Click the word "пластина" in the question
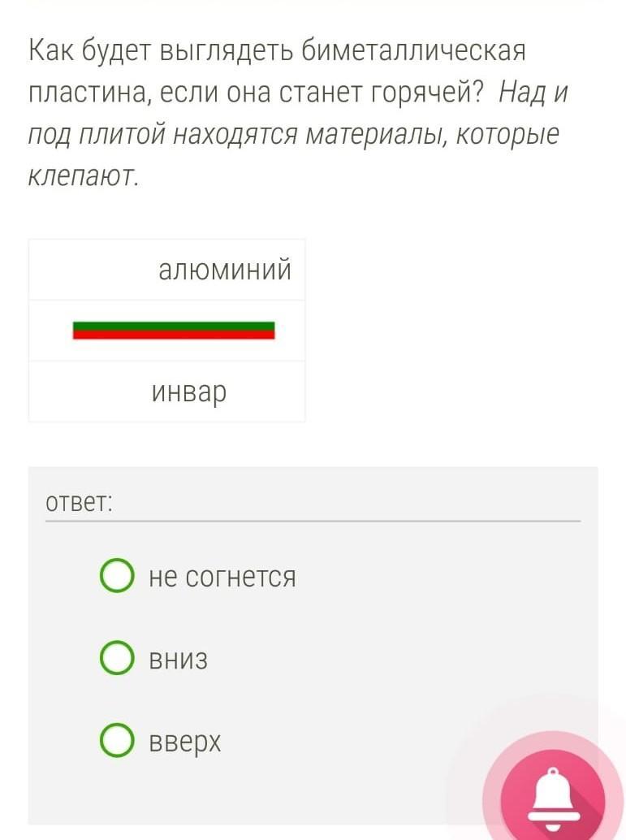The image size is (626, 840). click(x=88, y=93)
